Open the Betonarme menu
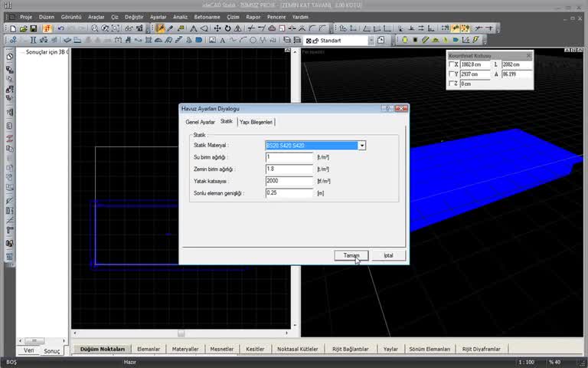 [207, 17]
